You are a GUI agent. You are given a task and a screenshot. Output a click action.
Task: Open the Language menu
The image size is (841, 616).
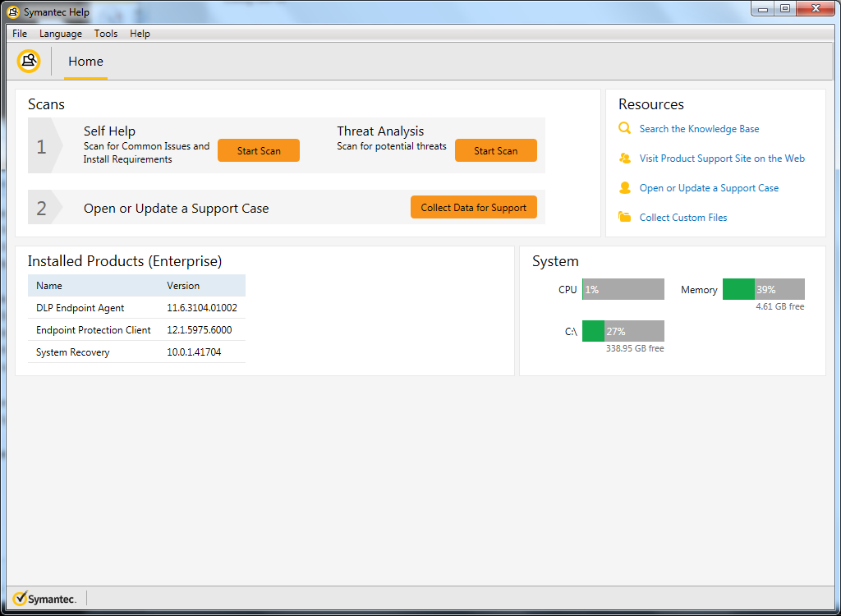(61, 34)
